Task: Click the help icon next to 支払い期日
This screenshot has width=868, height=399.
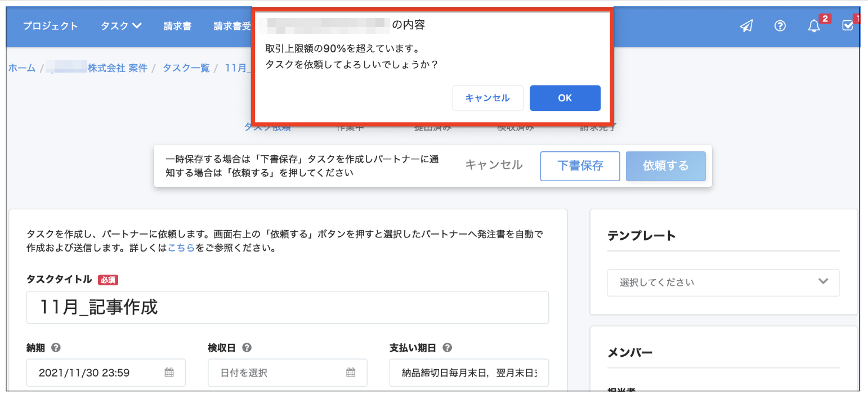Action: coord(447,348)
